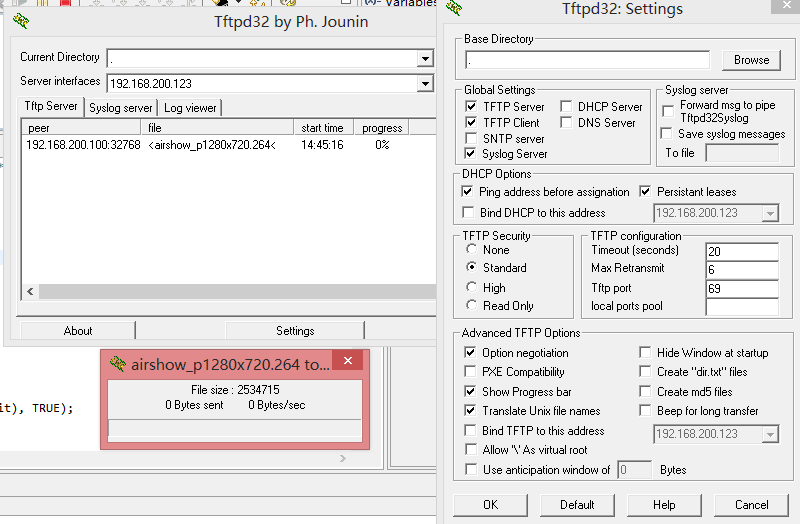800x524 pixels.
Task: Toggle the Syslog Server checkbox
Action: click(x=471, y=154)
